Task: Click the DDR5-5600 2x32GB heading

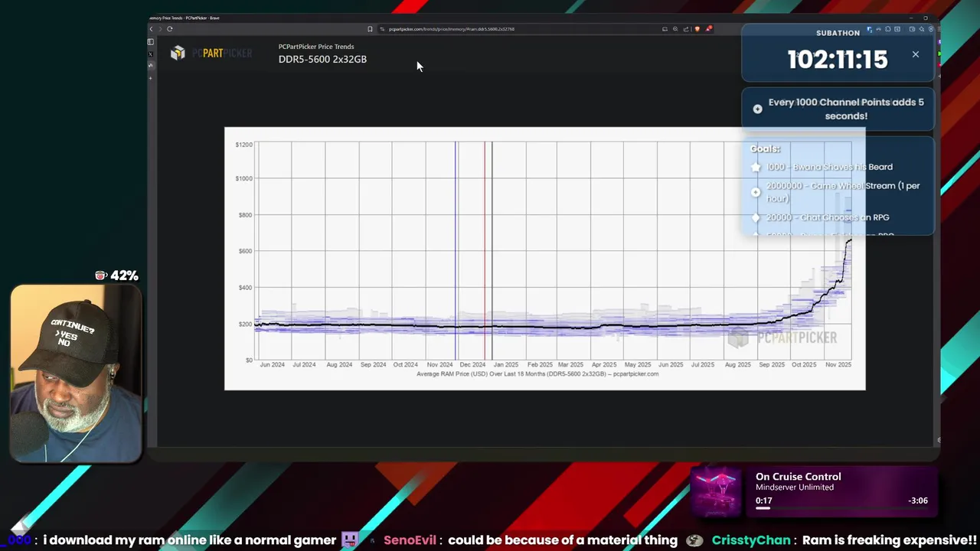Action: 322,59
